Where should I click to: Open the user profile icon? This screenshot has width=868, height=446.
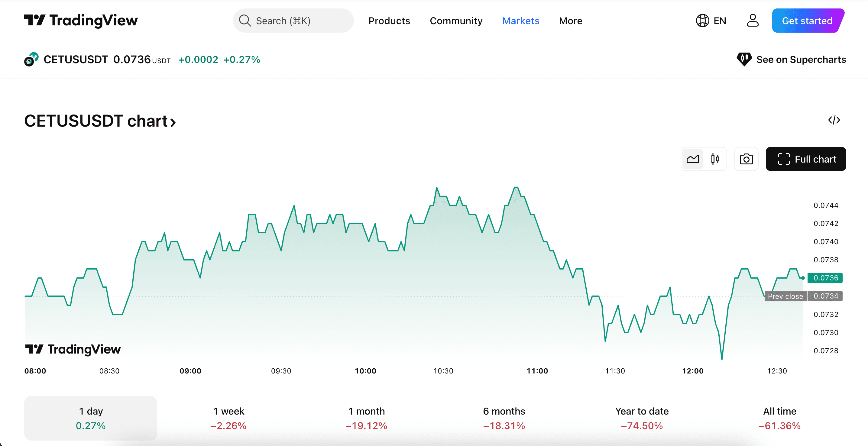753,21
